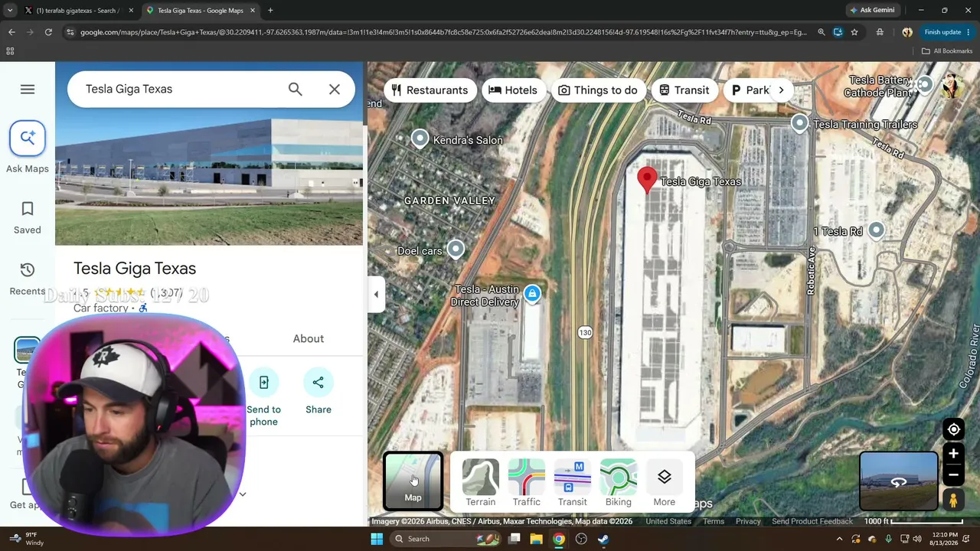Zoom out on the map
The width and height of the screenshot is (980, 551).
point(954,474)
